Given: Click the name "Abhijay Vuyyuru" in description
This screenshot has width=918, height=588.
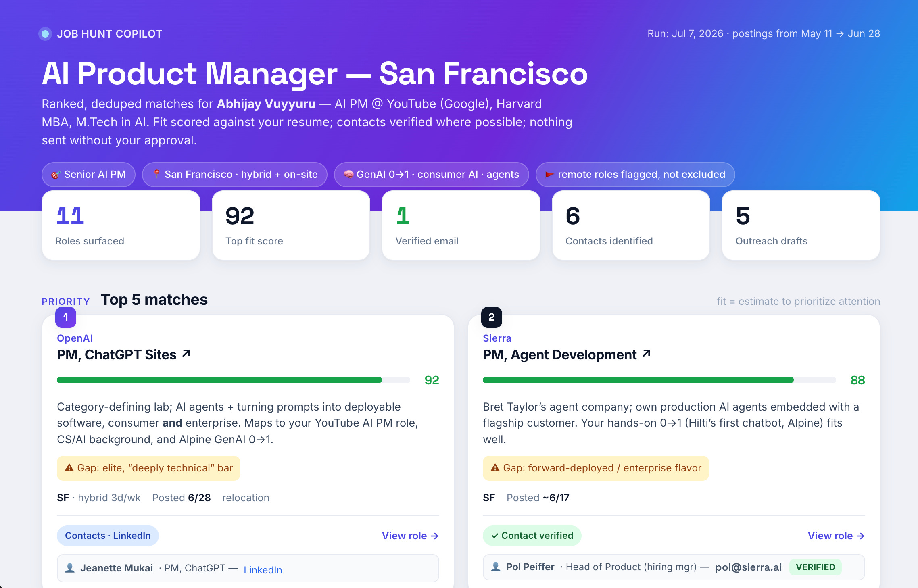Looking at the screenshot, I should (266, 104).
